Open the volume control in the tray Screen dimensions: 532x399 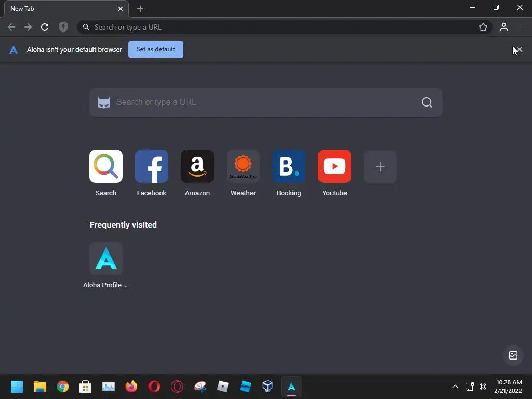(482, 387)
